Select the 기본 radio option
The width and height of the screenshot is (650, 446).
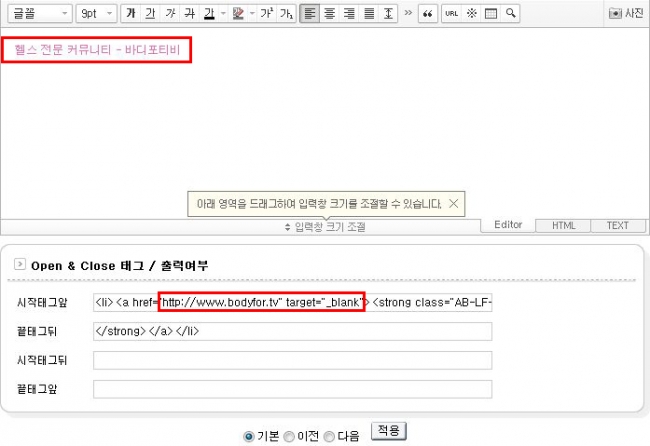click(250, 436)
